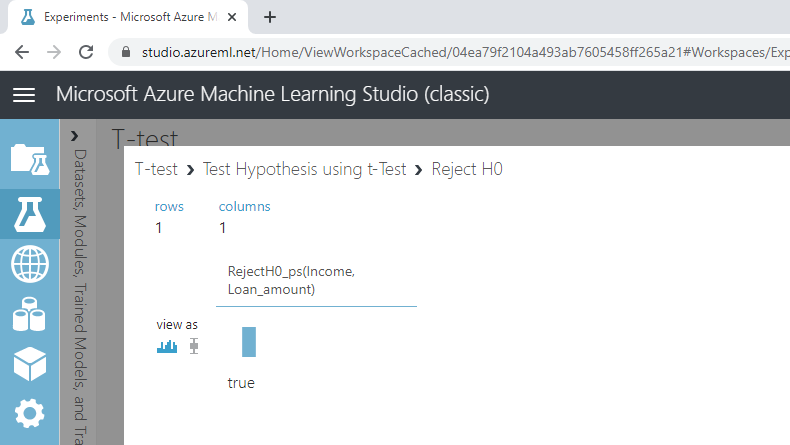Screen dimensions: 790x445
Task: Reload the current page
Action: (86, 52)
